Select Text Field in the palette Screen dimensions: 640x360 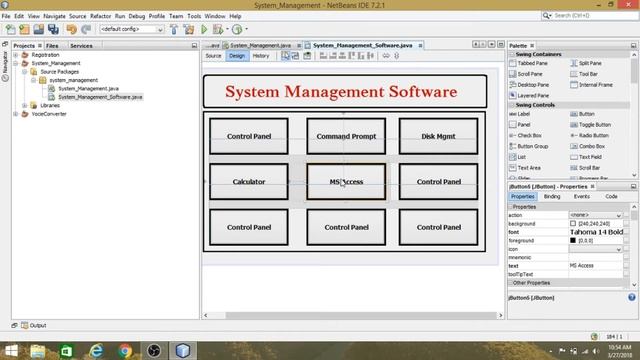coord(586,157)
